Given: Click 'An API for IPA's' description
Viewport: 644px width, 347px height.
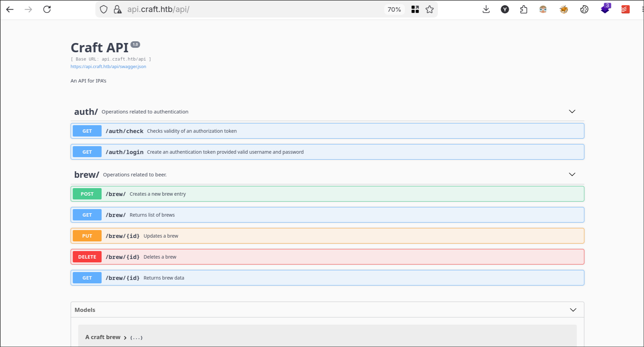Looking at the screenshot, I should coord(88,81).
